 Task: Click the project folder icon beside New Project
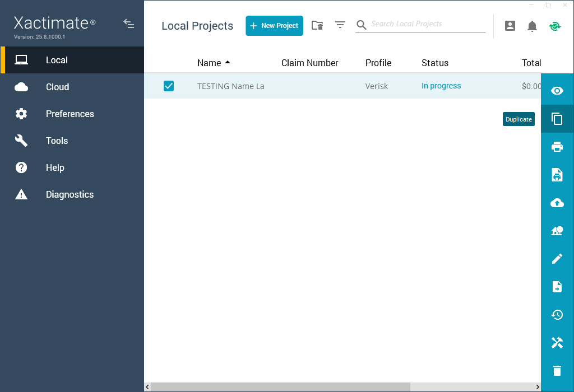(317, 25)
